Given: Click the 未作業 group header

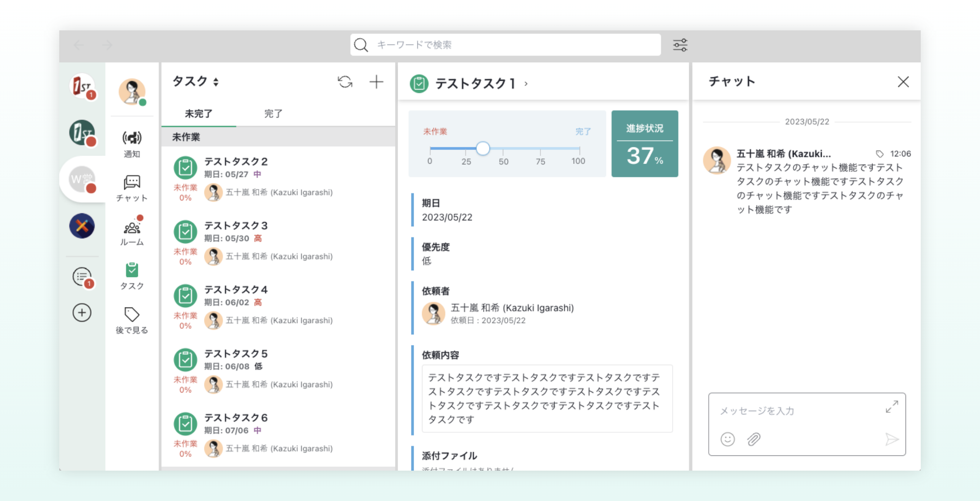Looking at the screenshot, I should coord(278,137).
